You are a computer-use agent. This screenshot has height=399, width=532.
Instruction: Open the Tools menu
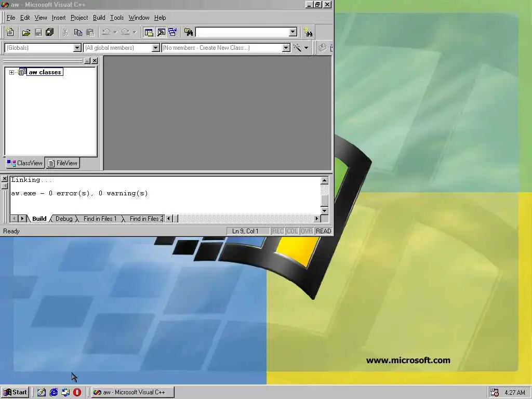click(x=117, y=18)
